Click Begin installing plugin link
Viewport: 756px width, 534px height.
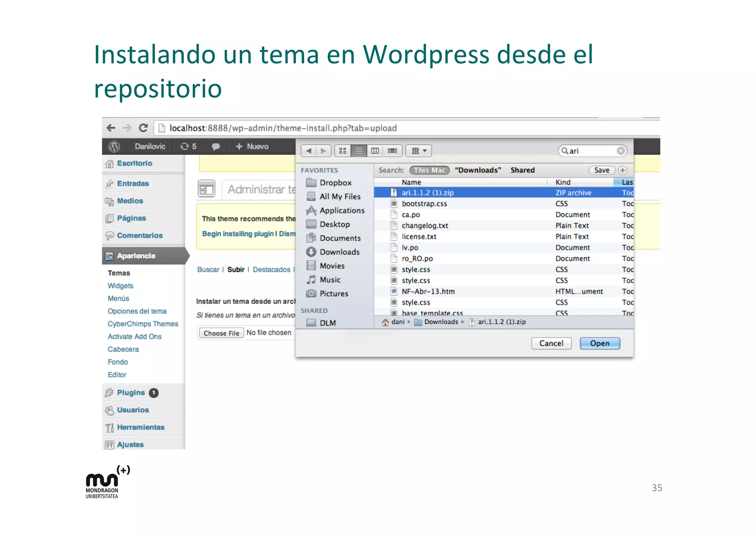[x=238, y=234]
